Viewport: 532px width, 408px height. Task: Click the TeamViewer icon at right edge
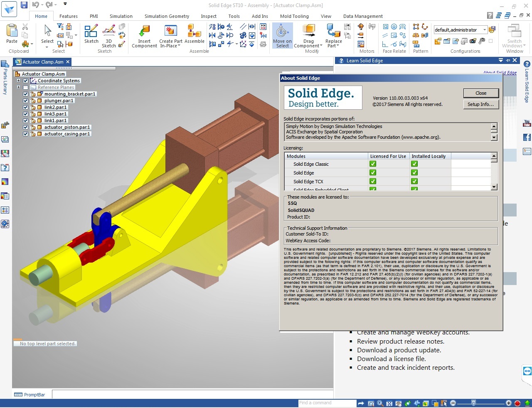527,371
